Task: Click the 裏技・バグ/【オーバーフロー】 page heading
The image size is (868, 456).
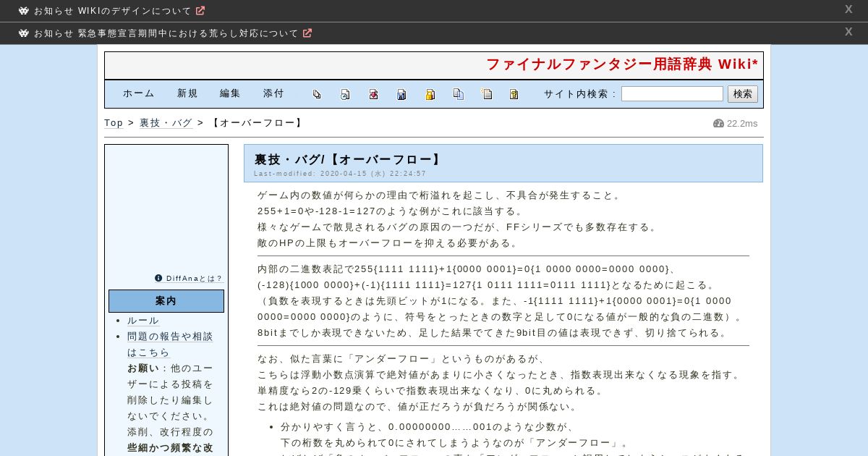Action: tap(349, 159)
